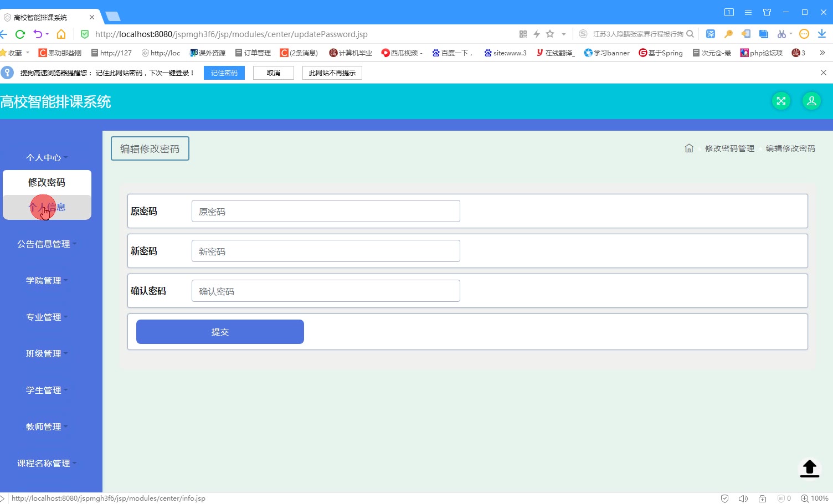
Task: Click the 高校智能排课系统 browser tab
Action: click(x=50, y=17)
